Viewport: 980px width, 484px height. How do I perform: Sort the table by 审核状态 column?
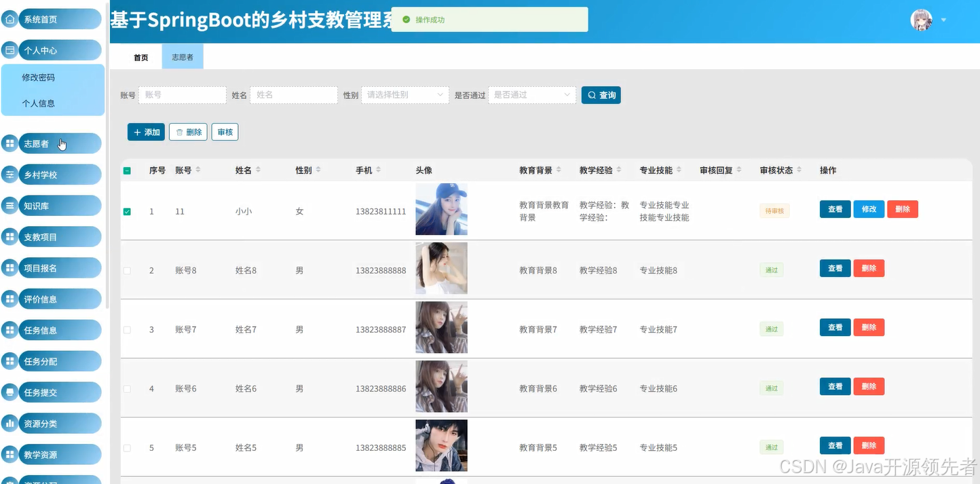799,170
